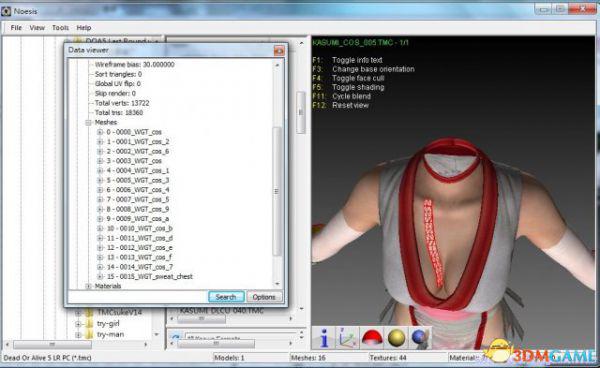The height and width of the screenshot is (368, 600).
Task: Click Data viewer scrollbar up arrow
Action: (277, 65)
